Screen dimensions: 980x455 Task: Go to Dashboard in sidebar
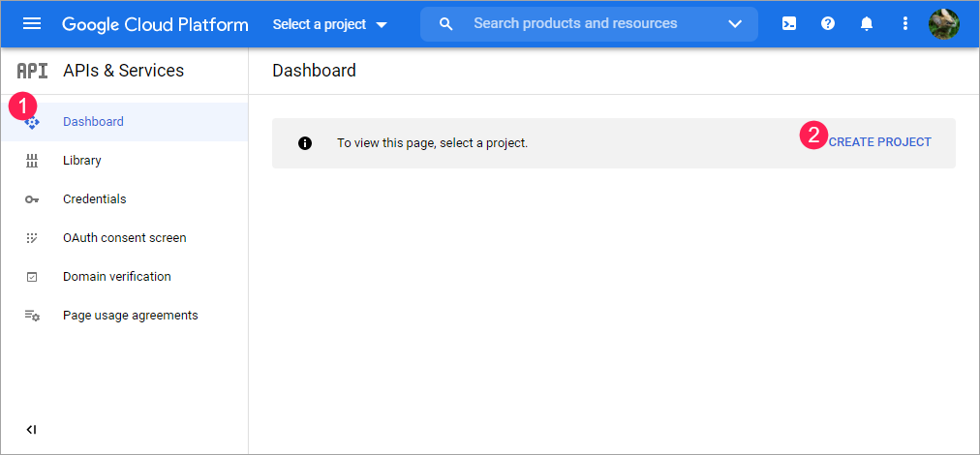(93, 122)
